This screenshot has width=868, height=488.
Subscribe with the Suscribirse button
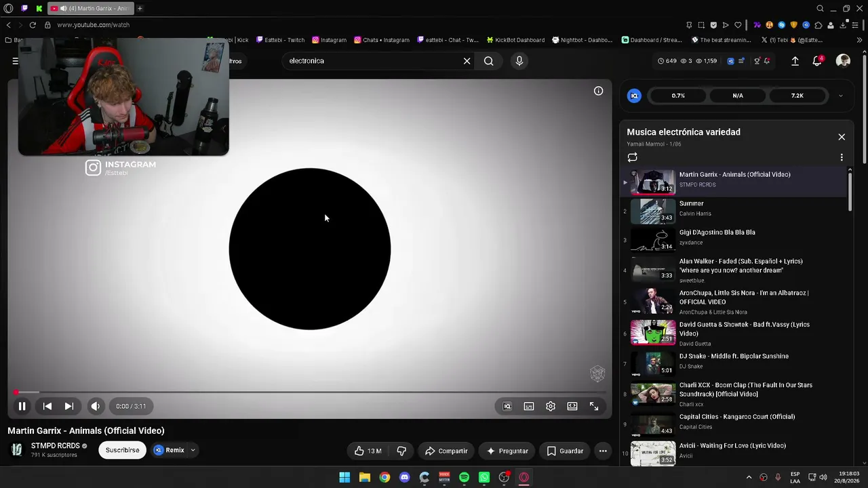(x=122, y=450)
